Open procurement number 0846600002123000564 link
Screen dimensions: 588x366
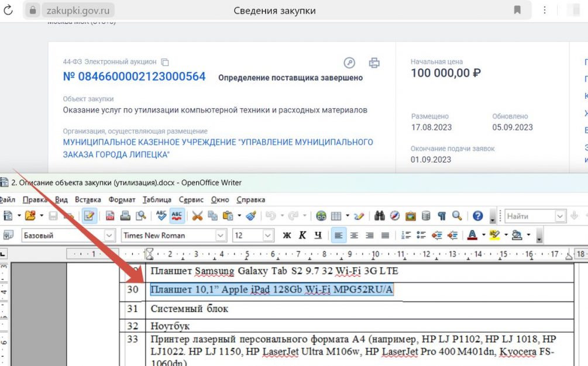tap(134, 77)
